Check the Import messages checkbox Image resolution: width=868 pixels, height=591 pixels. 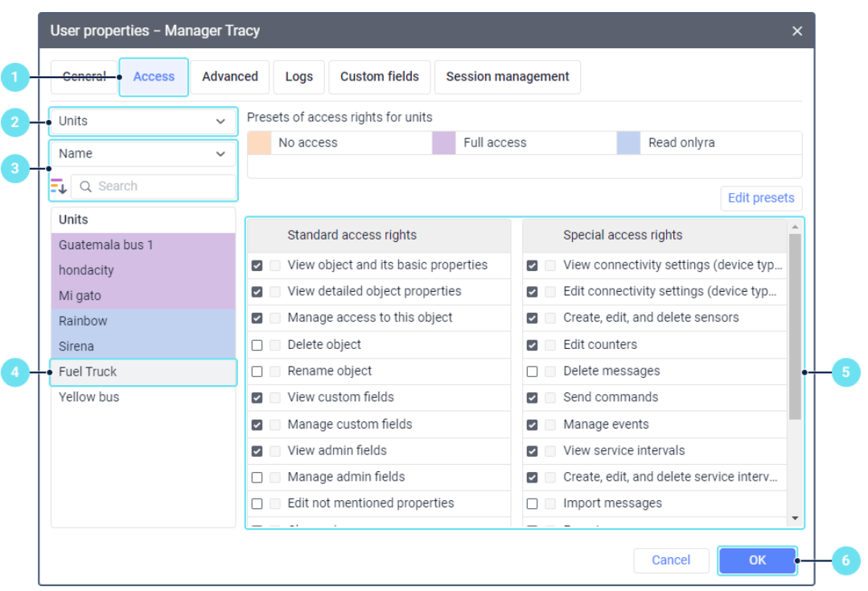[532, 503]
